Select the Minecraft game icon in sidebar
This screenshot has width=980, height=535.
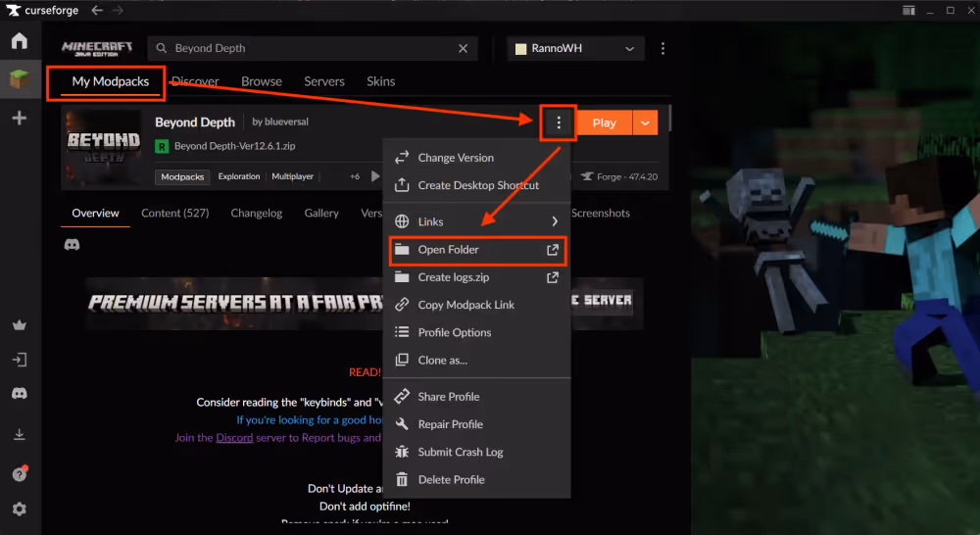pos(20,79)
